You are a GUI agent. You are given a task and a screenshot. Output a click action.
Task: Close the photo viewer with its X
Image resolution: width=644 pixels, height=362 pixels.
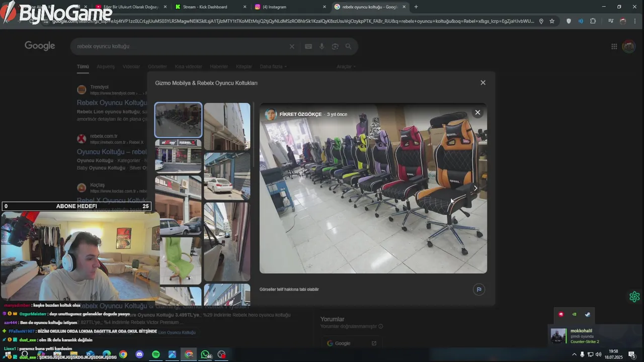(x=477, y=113)
